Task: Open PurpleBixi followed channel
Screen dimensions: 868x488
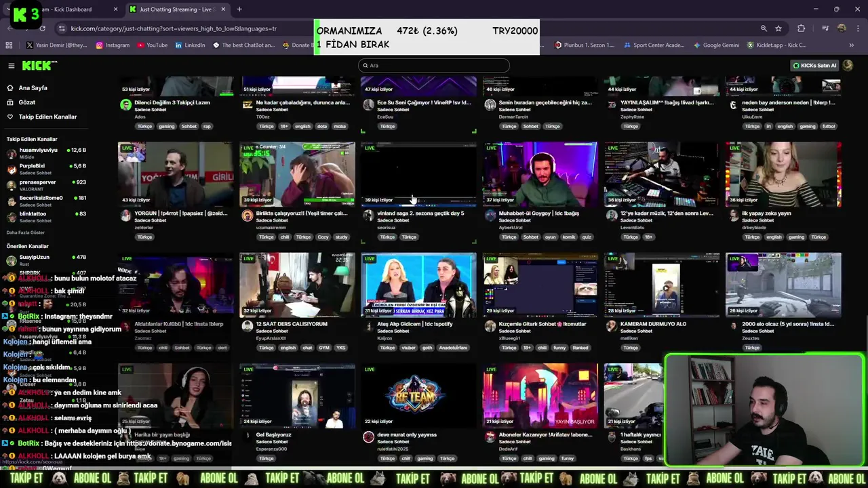Action: tap(46, 169)
